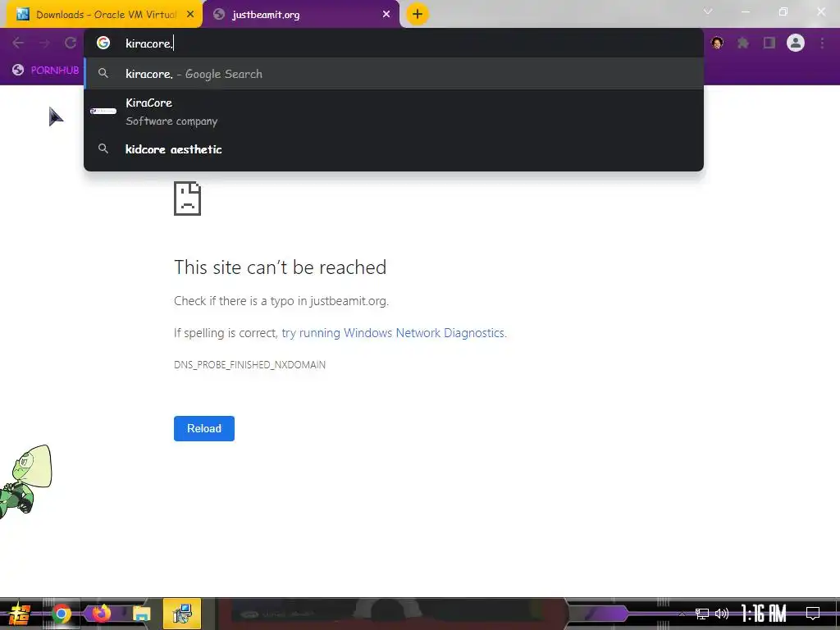Image resolution: width=840 pixels, height=630 pixels.
Task: Open the installer icon on taskbar
Action: 182,614
